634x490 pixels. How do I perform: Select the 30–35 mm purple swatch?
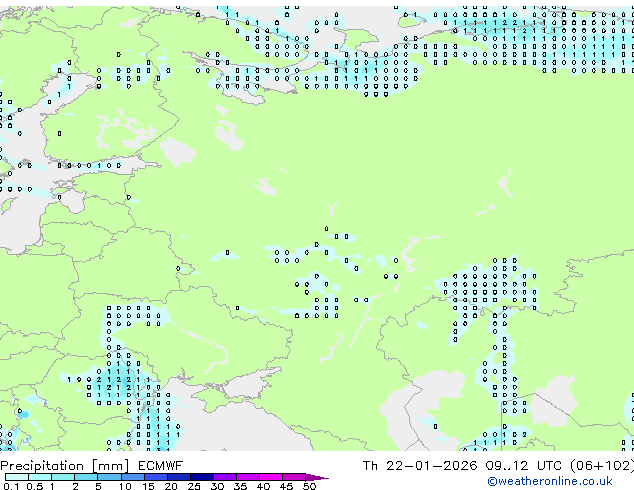coord(225,477)
